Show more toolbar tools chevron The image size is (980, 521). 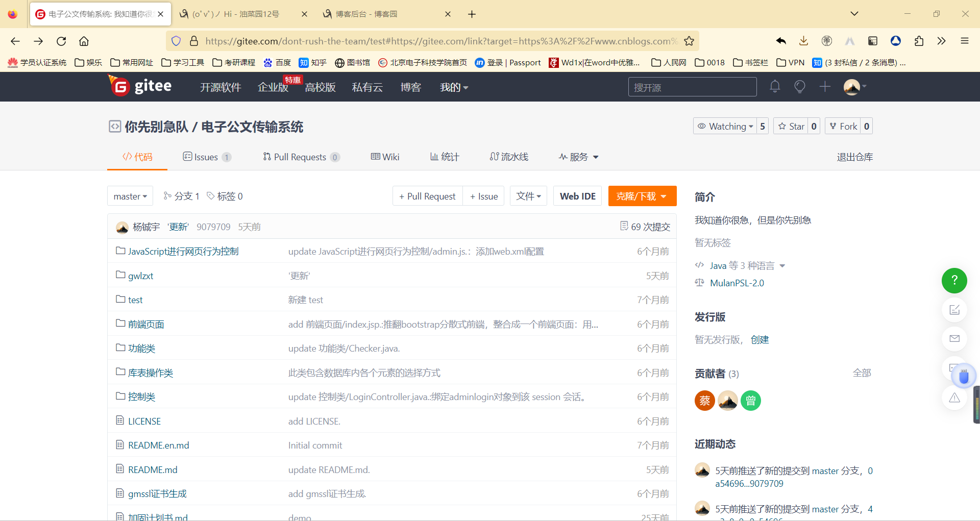coord(942,41)
